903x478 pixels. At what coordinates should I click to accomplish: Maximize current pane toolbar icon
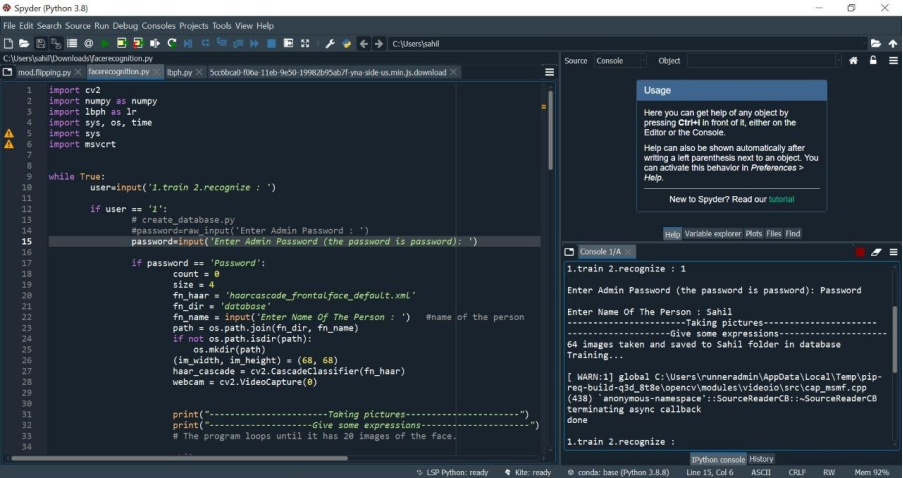pos(289,43)
